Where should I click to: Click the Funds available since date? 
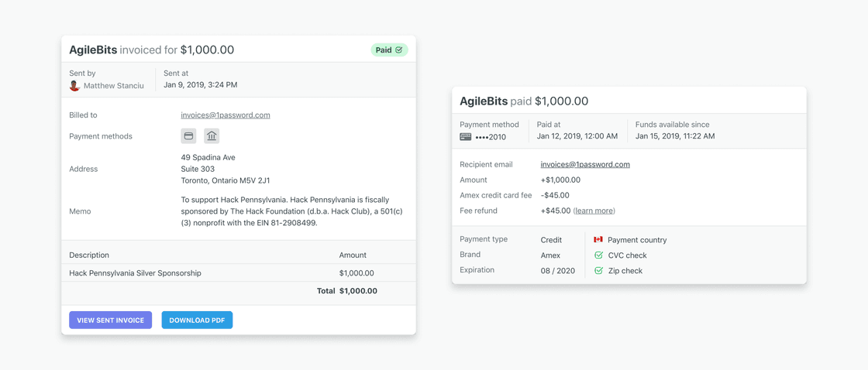tap(674, 136)
